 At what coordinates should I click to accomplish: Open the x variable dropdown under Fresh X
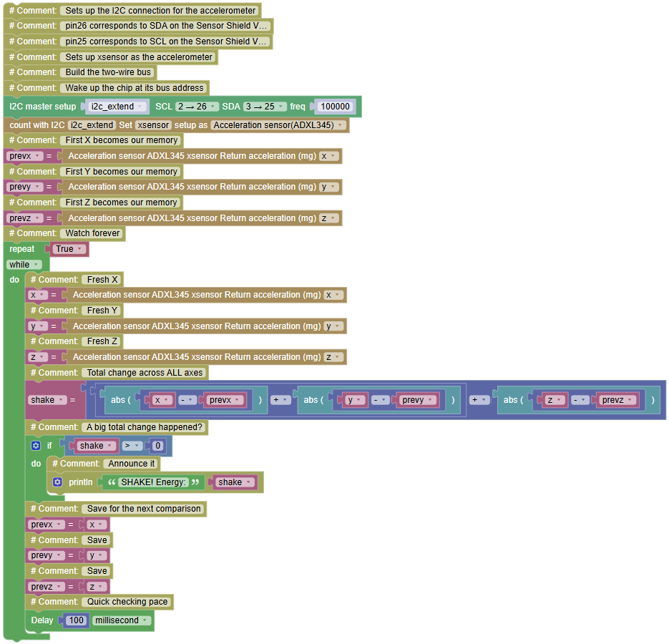(x=37, y=296)
